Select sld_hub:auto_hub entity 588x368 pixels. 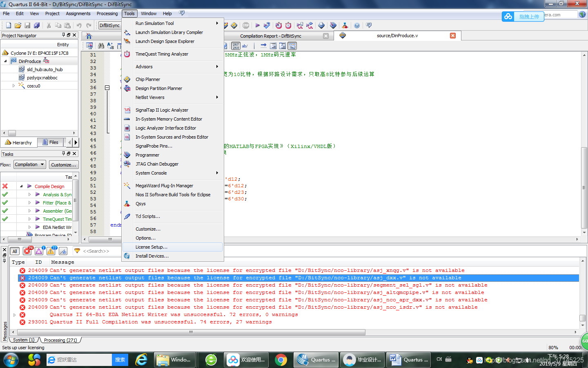click(x=45, y=70)
